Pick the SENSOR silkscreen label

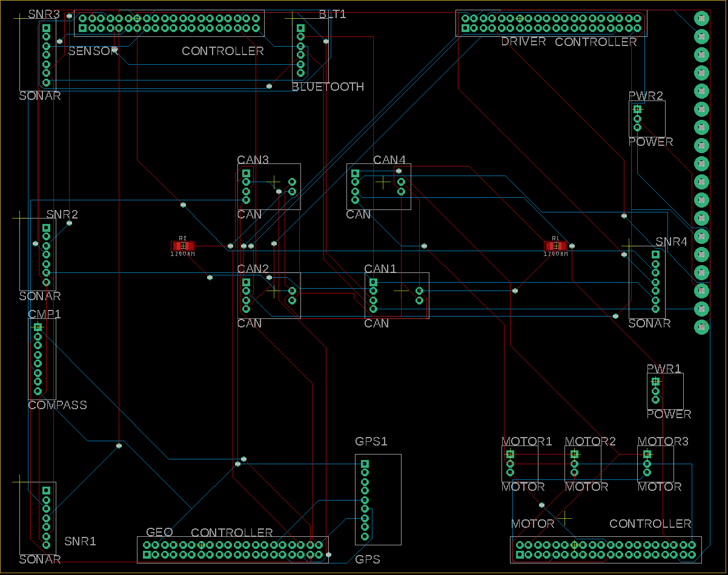pyautogui.click(x=93, y=51)
